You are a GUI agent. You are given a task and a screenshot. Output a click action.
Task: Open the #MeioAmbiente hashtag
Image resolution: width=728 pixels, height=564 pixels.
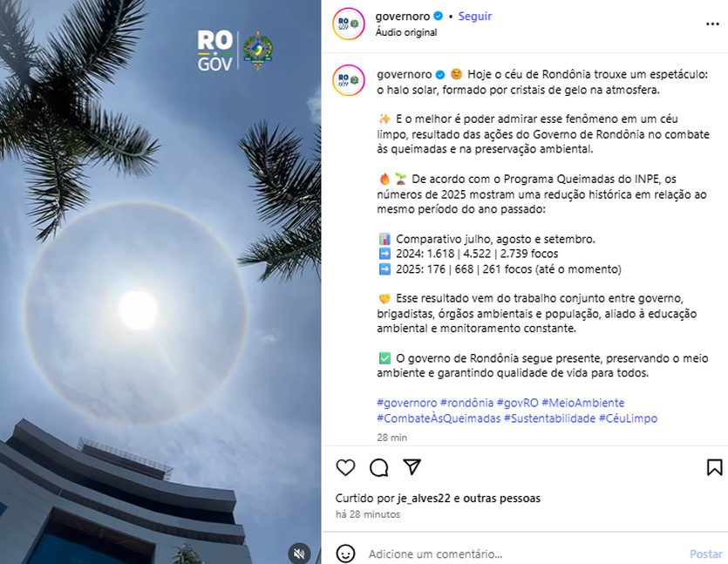(x=582, y=403)
